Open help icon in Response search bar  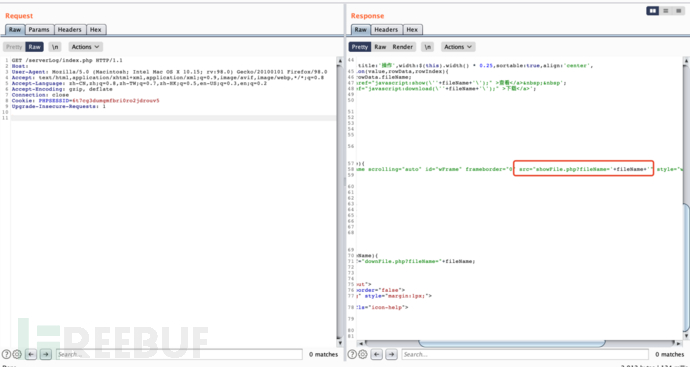tap(352, 354)
